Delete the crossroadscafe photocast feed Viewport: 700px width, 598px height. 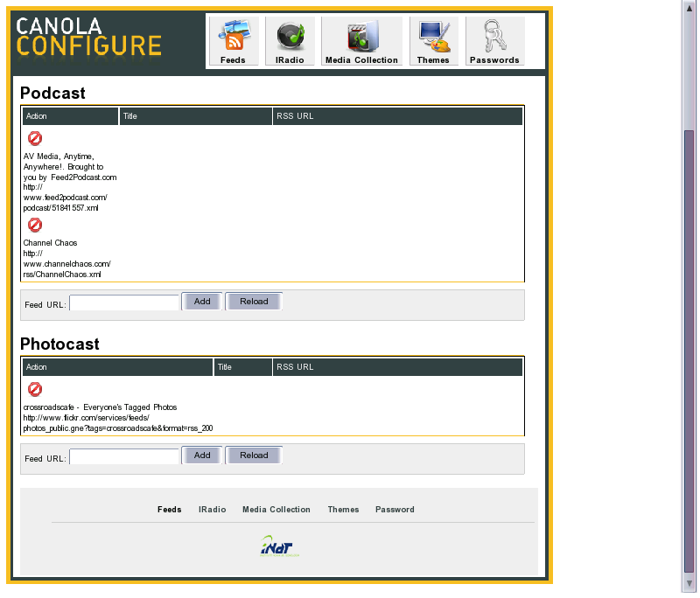click(35, 389)
